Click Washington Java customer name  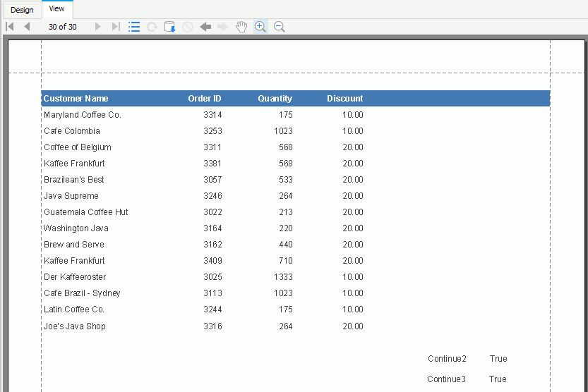coord(76,228)
